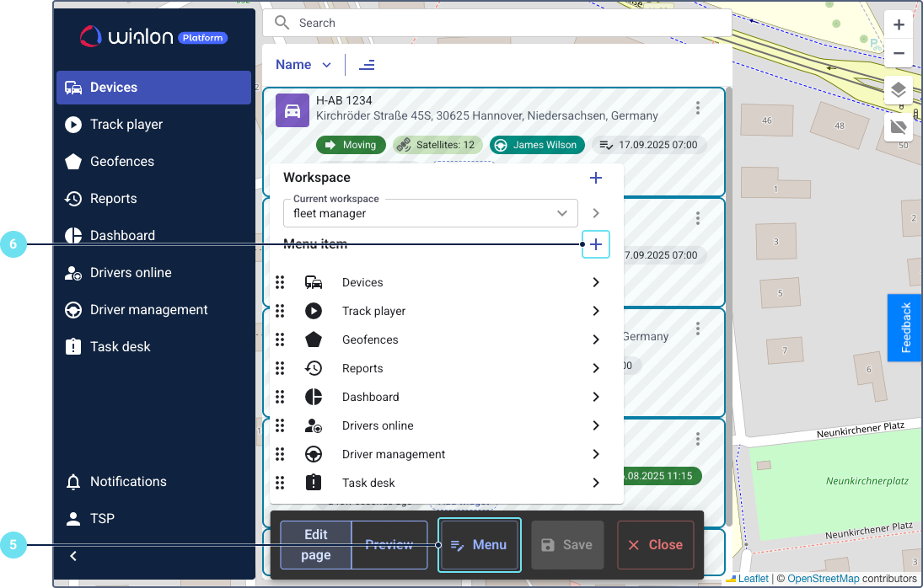Click the plus icon next to Workspace
Viewport: 923px width, 588px height.
coord(596,178)
